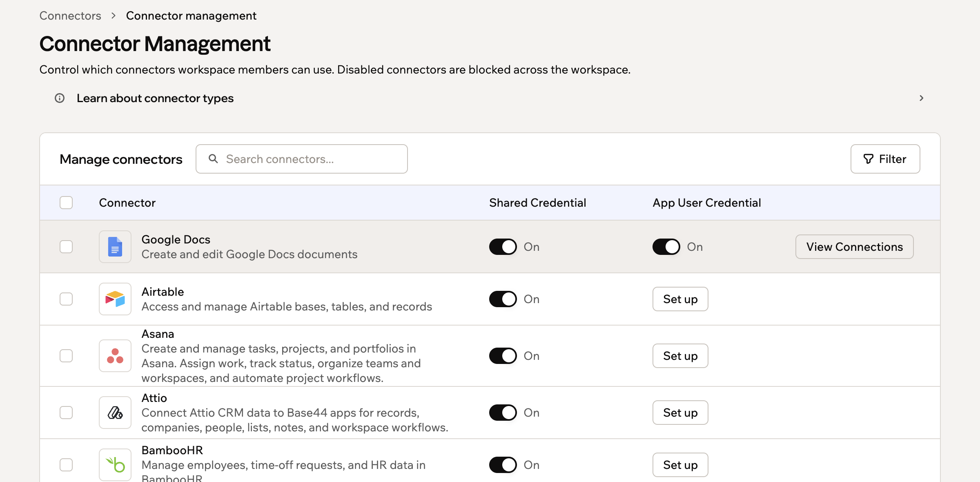Click the BambooHR logo icon
Viewport: 980px width, 482px height.
pos(115,465)
